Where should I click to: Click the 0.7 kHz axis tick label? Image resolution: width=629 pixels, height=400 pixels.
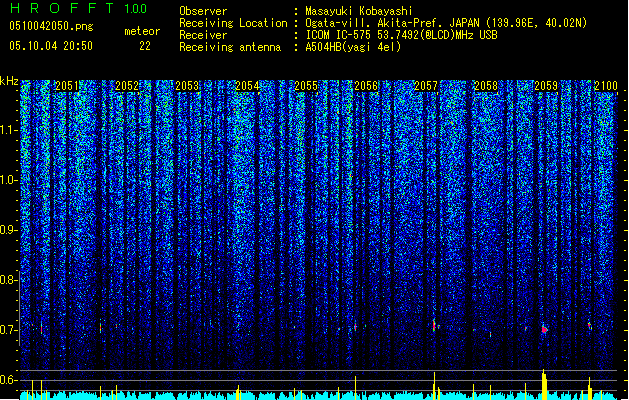coord(9,330)
